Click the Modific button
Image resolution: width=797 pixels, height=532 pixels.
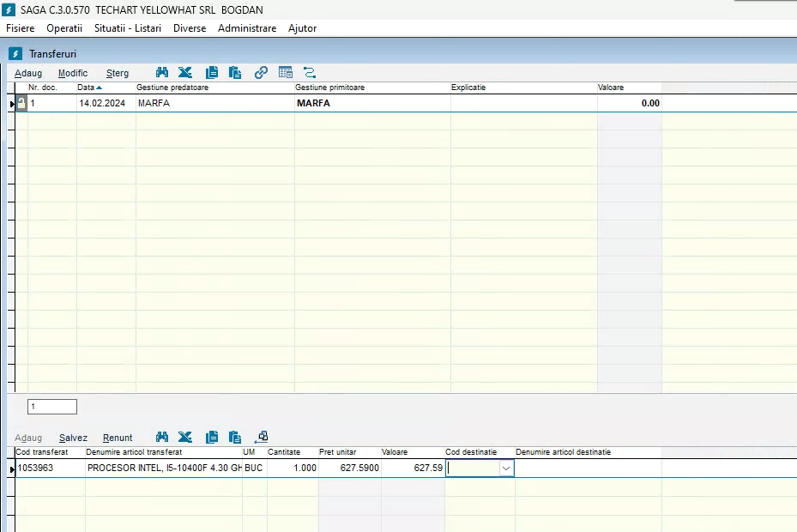[73, 73]
